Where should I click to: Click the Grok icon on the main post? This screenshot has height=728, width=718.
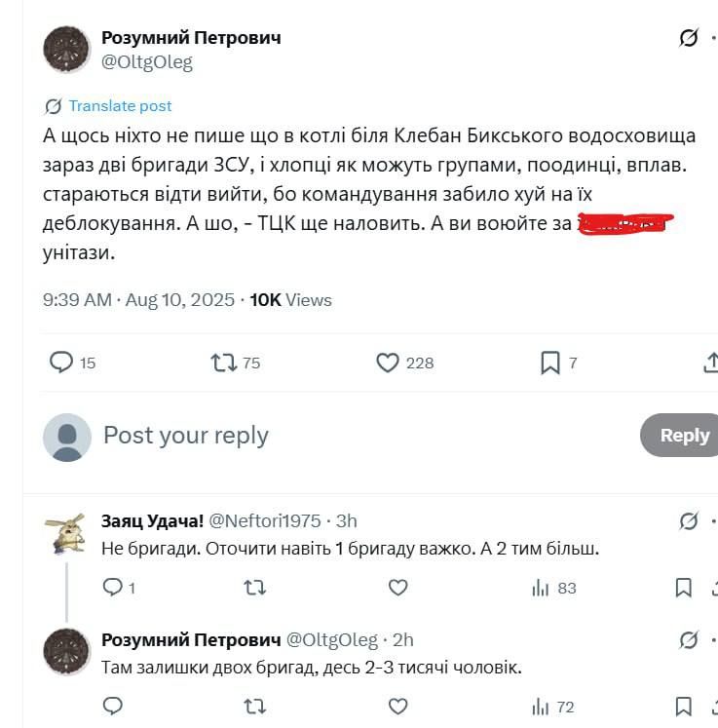point(689,38)
